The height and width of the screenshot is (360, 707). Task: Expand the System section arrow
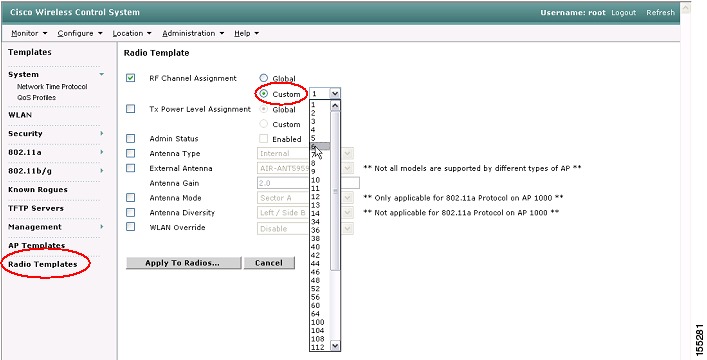[101, 74]
